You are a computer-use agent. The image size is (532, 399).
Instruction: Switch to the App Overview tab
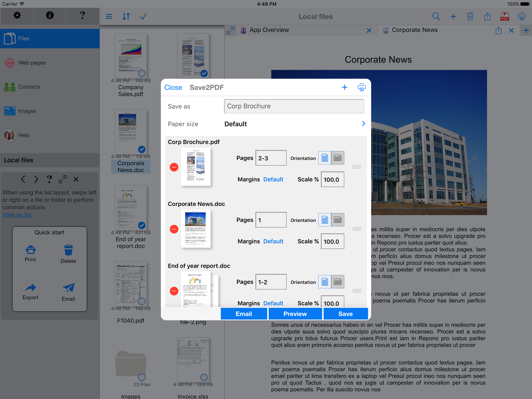coord(269,30)
